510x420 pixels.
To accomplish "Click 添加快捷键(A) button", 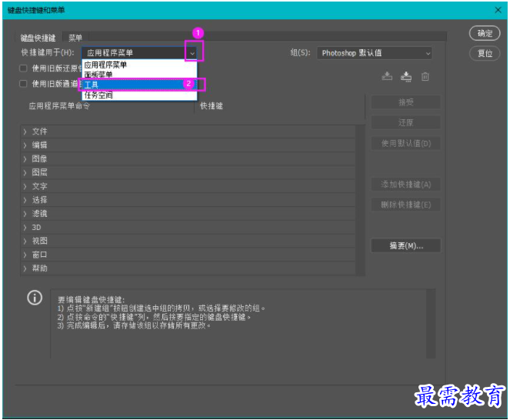I will coord(406,185).
